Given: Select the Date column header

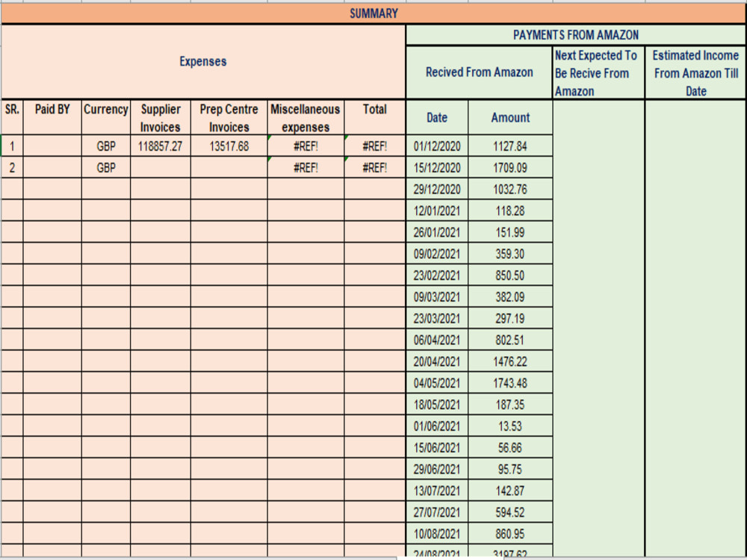Looking at the screenshot, I should (x=437, y=117).
